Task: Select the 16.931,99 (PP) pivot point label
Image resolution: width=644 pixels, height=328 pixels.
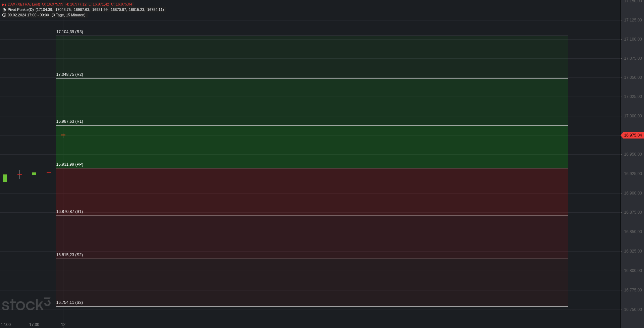Action: (x=69, y=164)
